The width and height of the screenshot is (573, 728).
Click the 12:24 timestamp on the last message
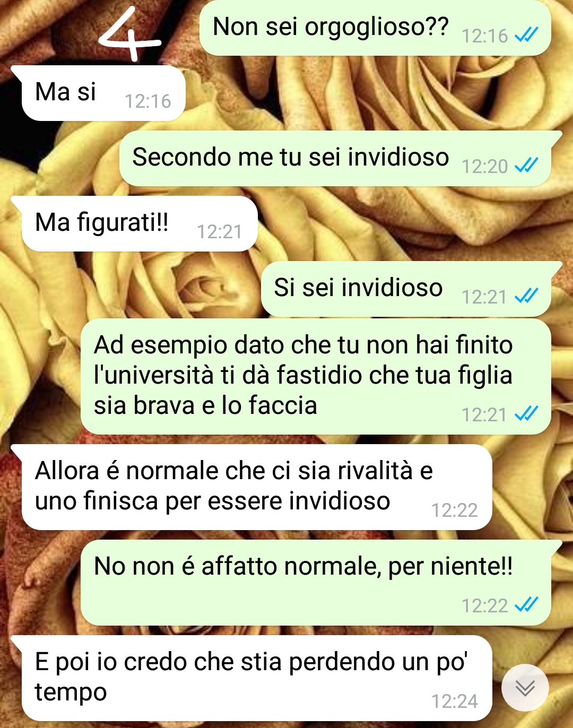point(454,701)
